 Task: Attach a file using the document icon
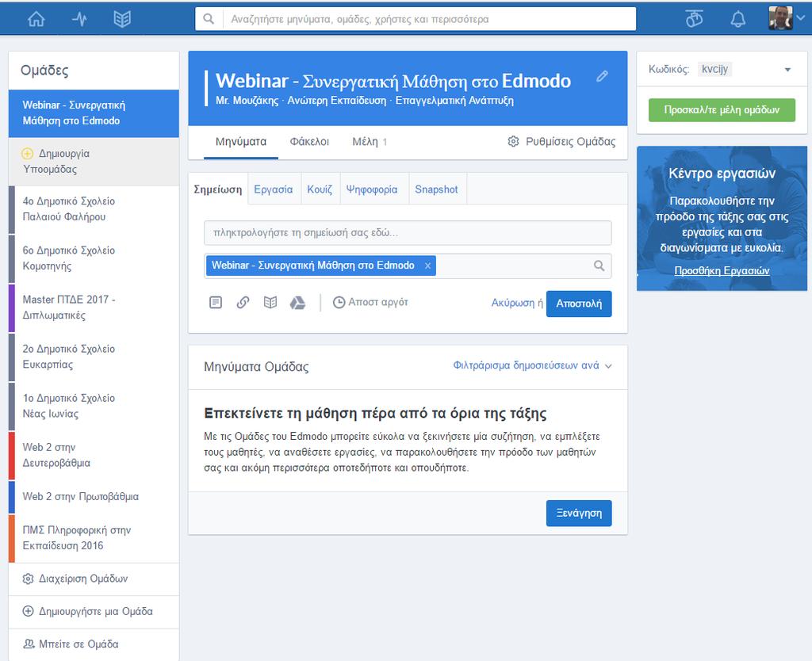click(x=216, y=302)
